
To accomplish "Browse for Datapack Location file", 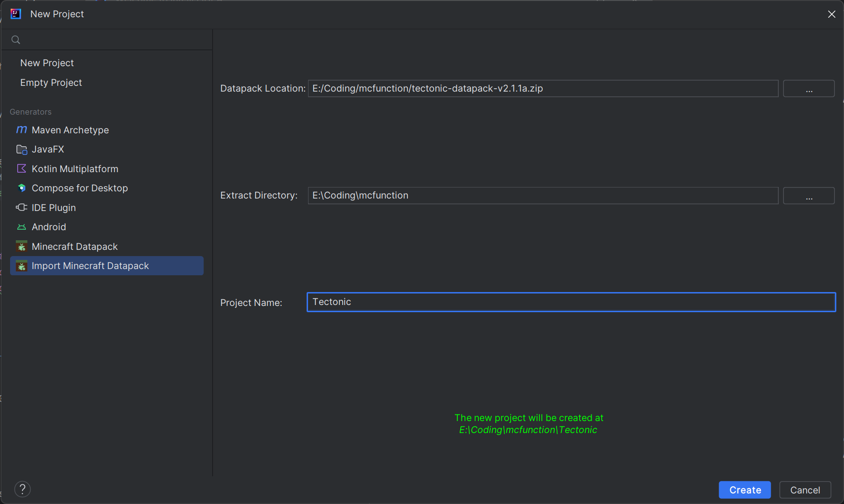I will click(809, 89).
